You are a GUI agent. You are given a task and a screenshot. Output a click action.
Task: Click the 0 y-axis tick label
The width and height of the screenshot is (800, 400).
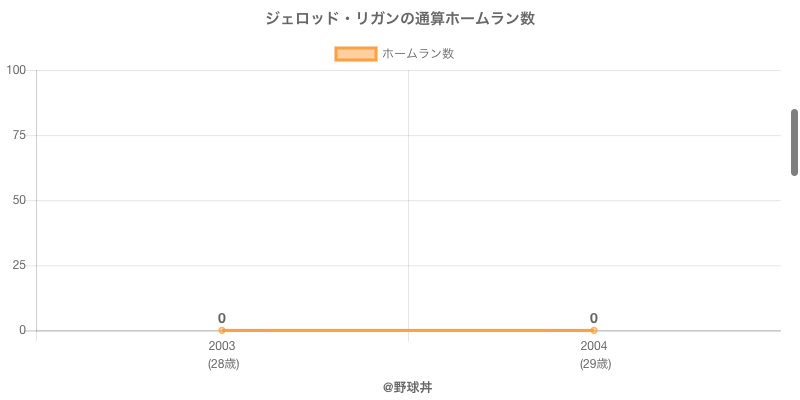tap(22, 330)
